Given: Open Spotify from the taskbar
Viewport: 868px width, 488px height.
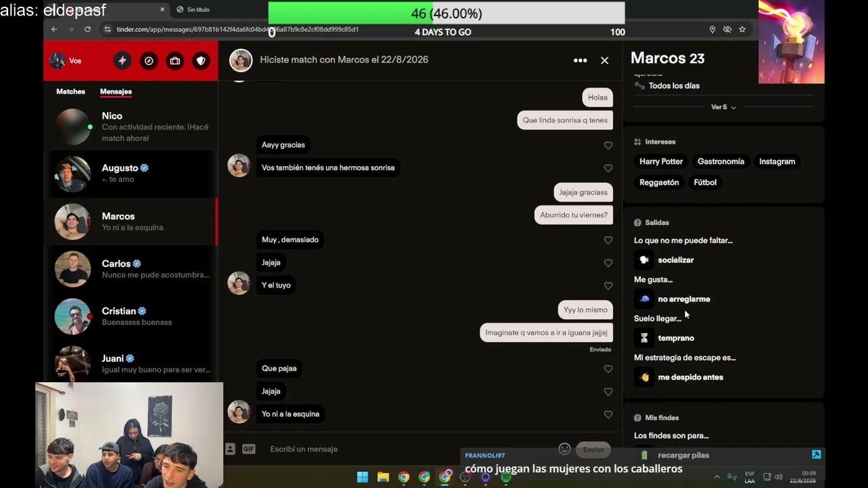Looking at the screenshot, I should click(x=506, y=477).
